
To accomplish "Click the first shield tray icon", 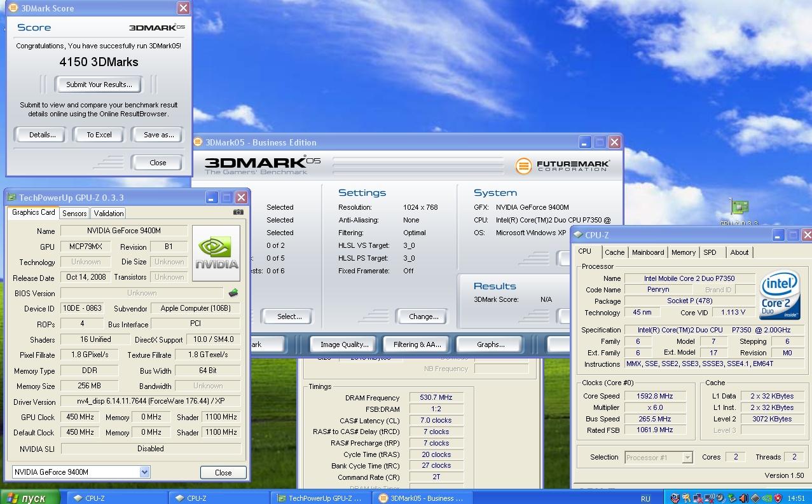I will [x=675, y=498].
